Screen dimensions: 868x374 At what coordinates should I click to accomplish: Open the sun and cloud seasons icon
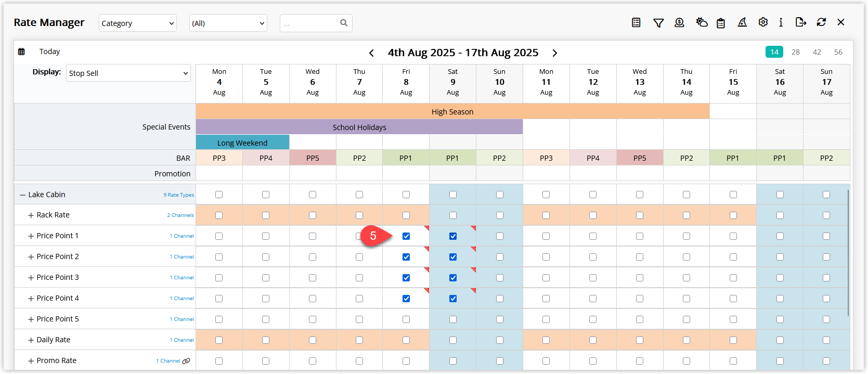[702, 22]
